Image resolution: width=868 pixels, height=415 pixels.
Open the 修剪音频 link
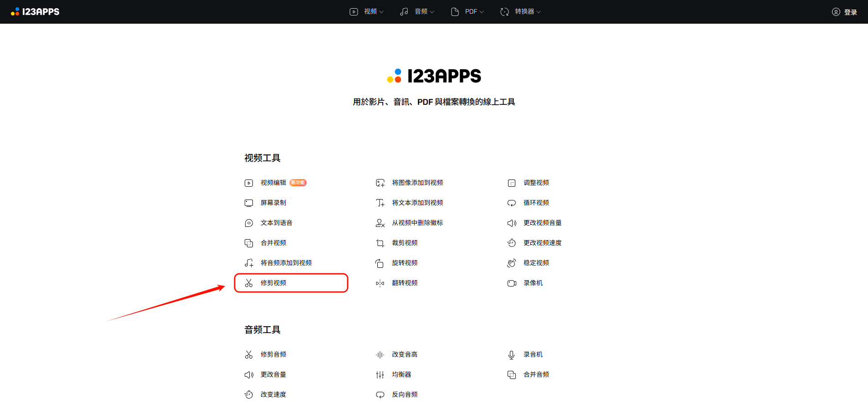click(x=273, y=354)
